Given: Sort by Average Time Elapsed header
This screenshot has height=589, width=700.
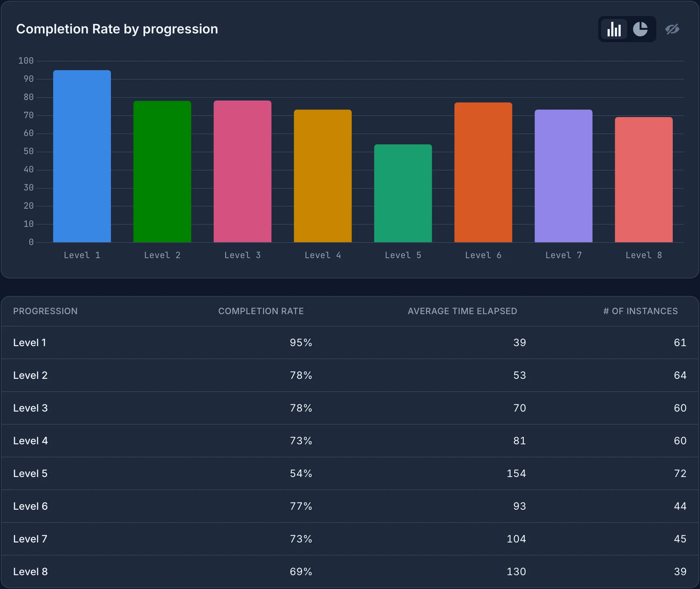Looking at the screenshot, I should click(x=462, y=311).
